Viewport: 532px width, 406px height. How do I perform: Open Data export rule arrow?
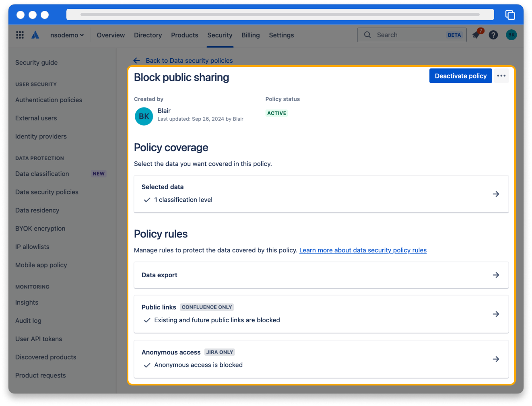point(496,275)
